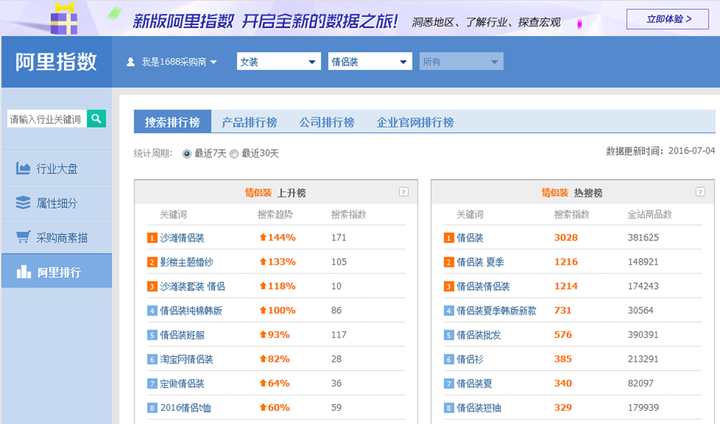Switch to the 搜索排行榜 tab
720x424 pixels.
172,122
